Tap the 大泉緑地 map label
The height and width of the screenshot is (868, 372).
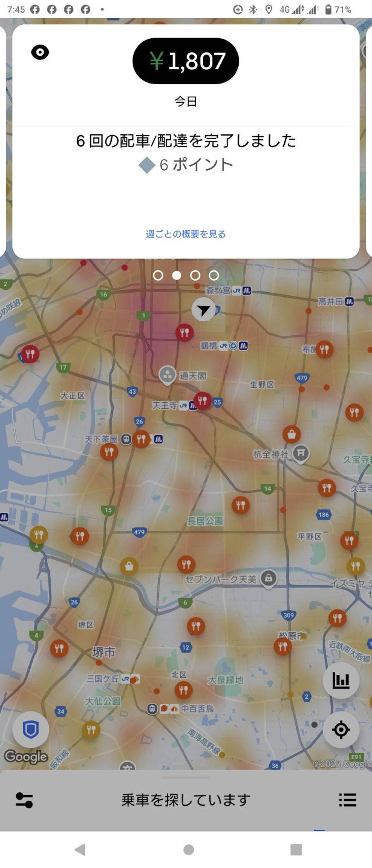coord(226,680)
